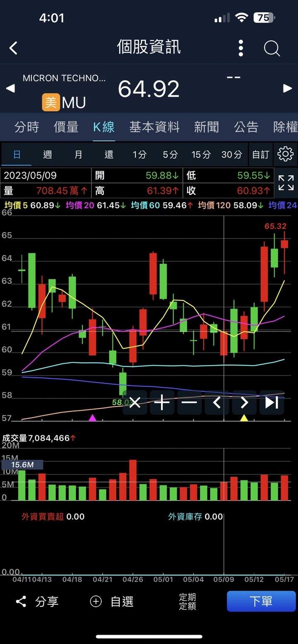Tap the 成交量 7,084,466 volume label

tap(39, 438)
